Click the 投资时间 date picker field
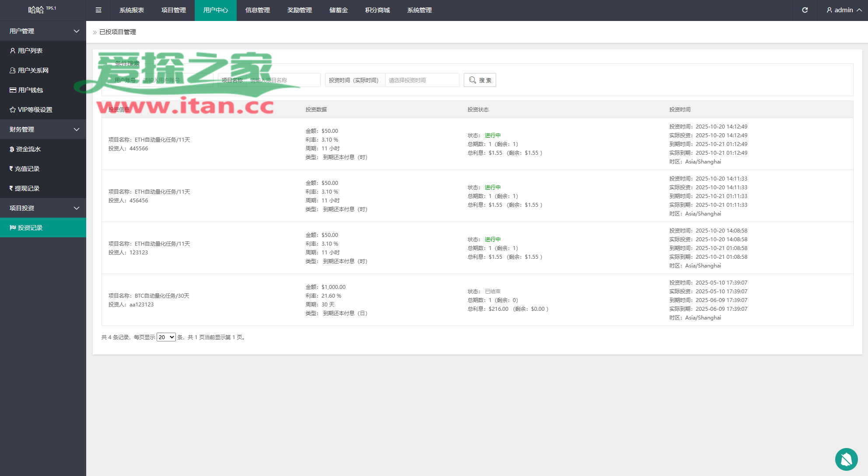 coord(422,80)
